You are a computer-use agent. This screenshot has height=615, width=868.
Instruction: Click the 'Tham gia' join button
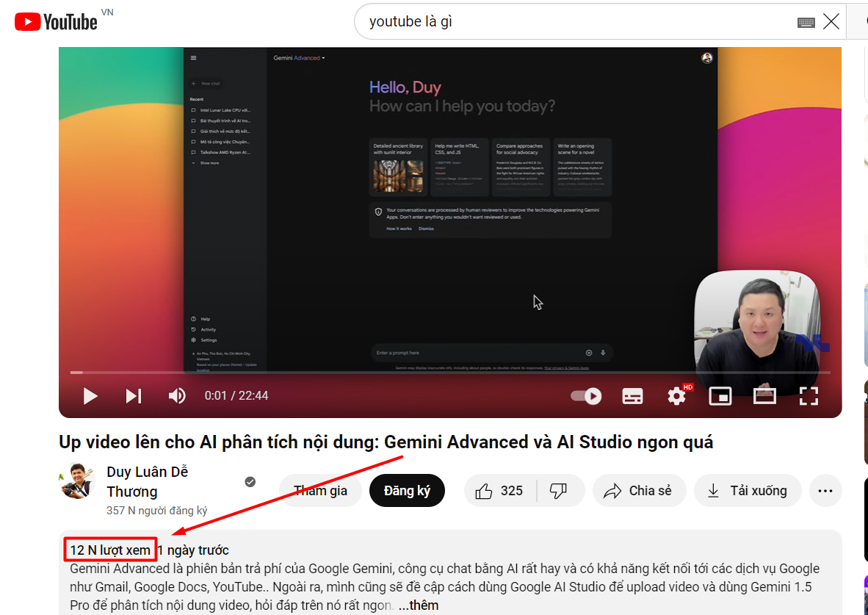[x=320, y=490]
